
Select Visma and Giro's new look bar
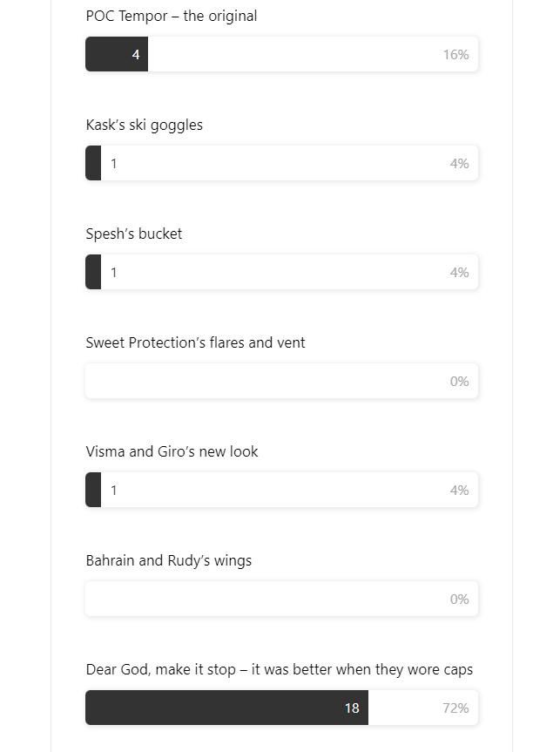click(x=282, y=490)
